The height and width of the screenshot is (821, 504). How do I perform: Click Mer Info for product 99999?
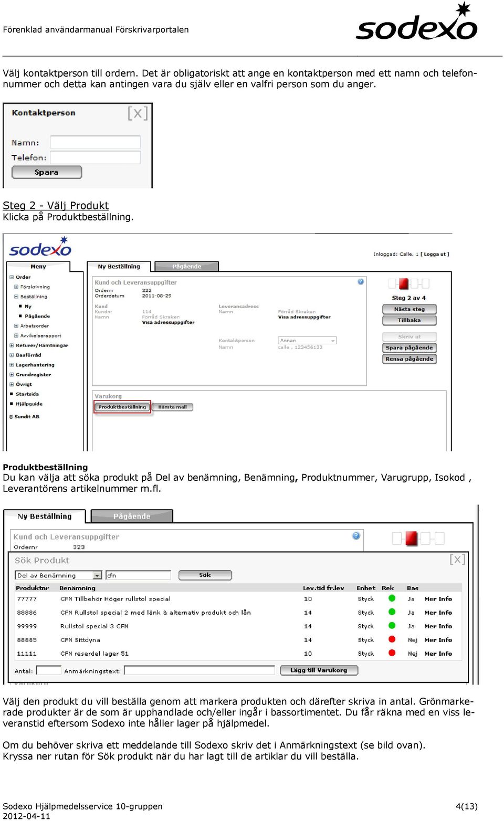pos(438,626)
